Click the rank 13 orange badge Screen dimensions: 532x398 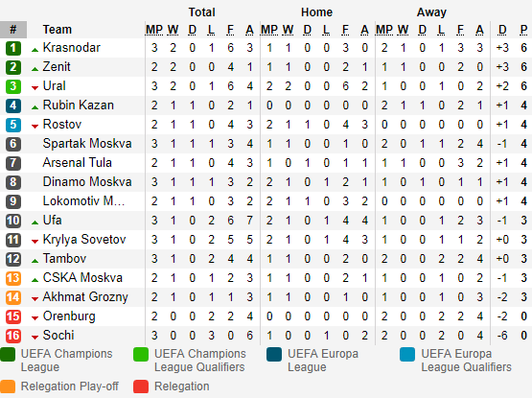13,278
